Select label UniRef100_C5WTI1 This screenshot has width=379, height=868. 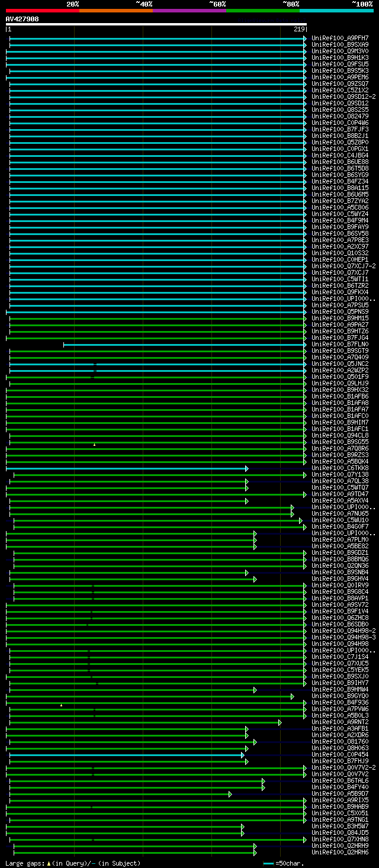coord(340,279)
